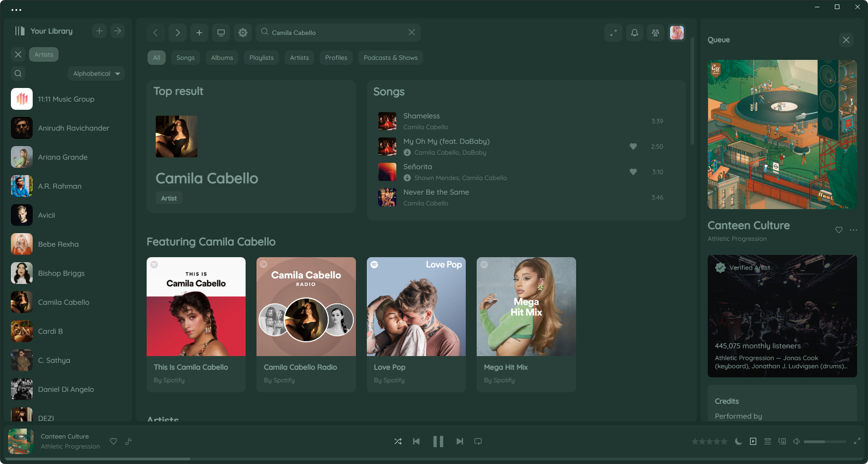Screen dimensions: 868x464
Task: Seek on the song progress bar
Action: pyautogui.click(x=434, y=459)
